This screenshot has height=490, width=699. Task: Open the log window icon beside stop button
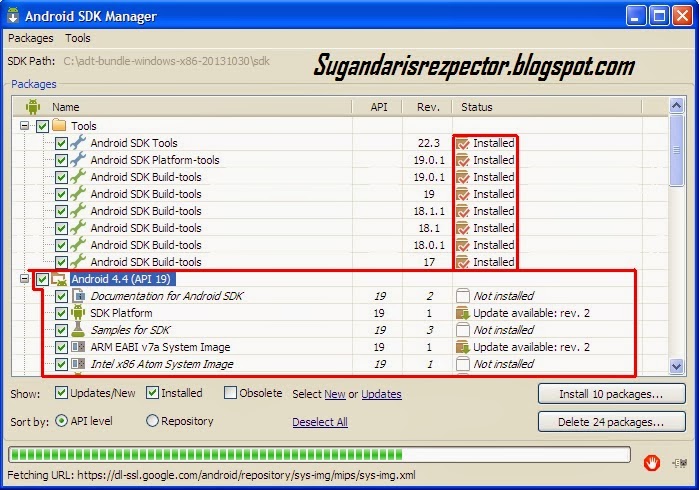(680, 464)
